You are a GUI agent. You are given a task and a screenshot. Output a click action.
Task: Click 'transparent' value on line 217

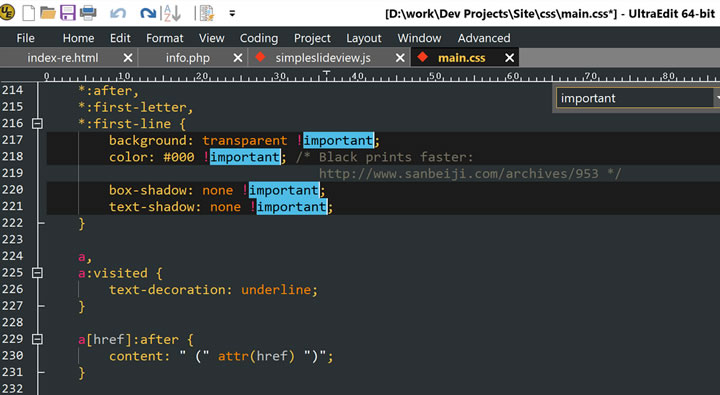[245, 141]
